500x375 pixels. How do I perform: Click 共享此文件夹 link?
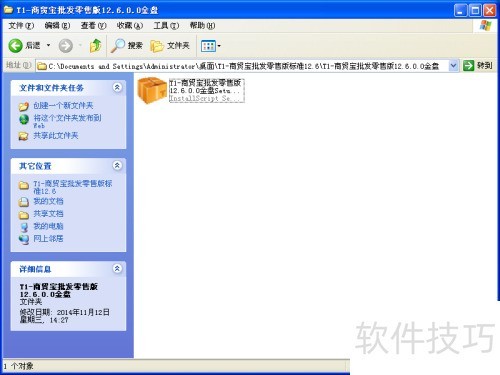pos(56,136)
